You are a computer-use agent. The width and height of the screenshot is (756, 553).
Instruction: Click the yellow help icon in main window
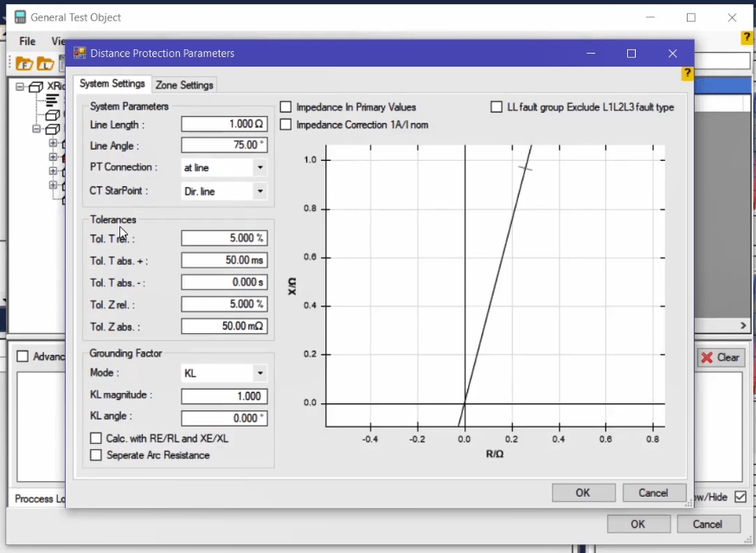pyautogui.click(x=746, y=38)
